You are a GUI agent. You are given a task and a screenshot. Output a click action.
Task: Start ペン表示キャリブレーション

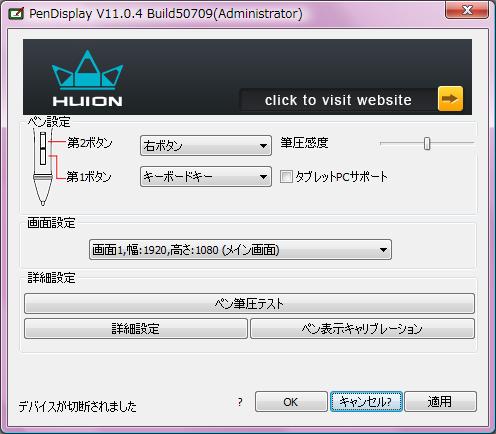[x=362, y=329]
